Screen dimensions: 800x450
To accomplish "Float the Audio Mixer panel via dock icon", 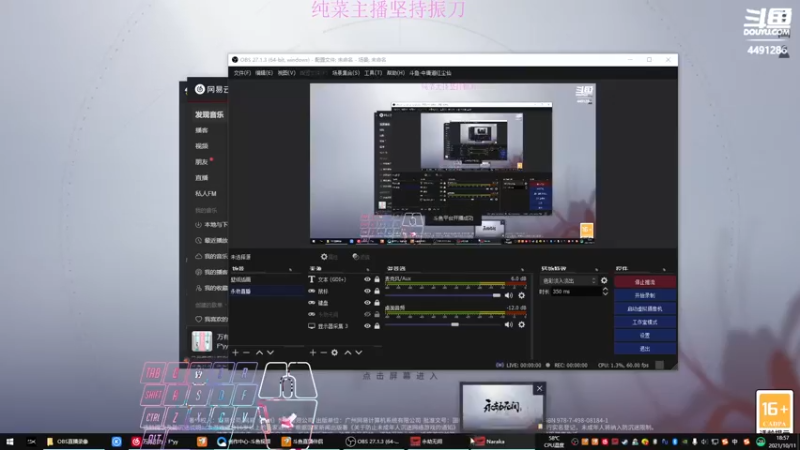I will tap(522, 269).
